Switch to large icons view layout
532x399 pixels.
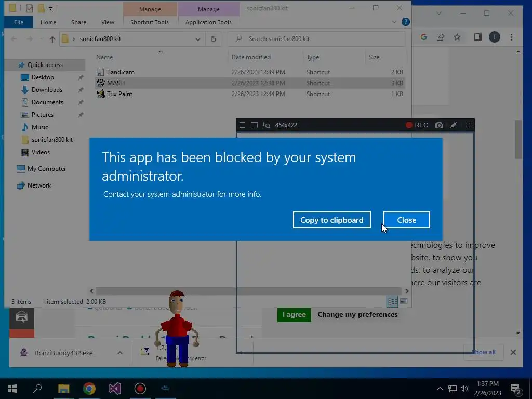404,301
